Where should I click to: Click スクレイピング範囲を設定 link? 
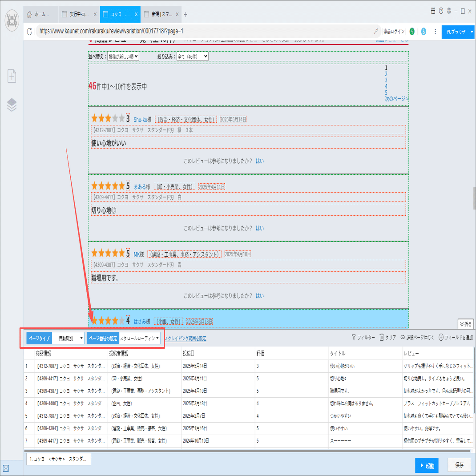coord(185,339)
